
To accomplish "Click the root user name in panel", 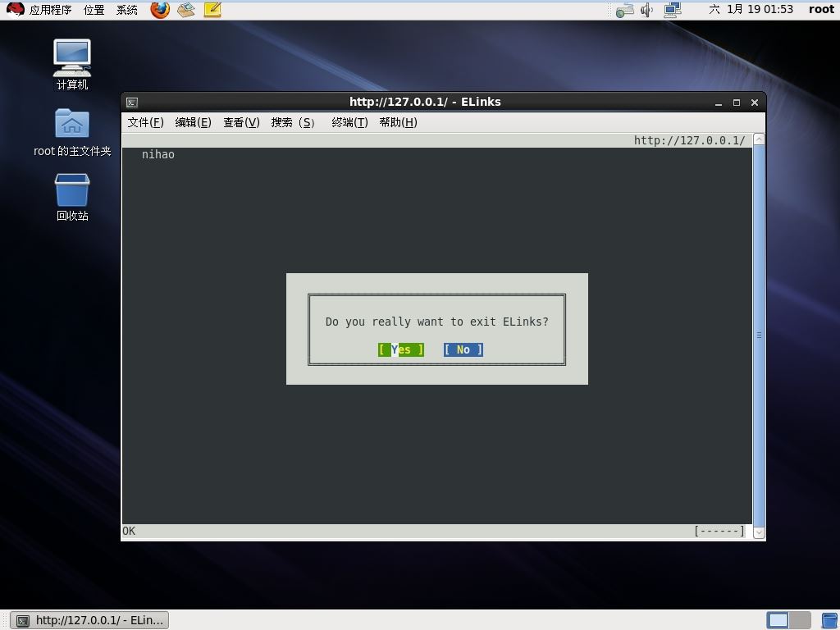I will coord(821,9).
